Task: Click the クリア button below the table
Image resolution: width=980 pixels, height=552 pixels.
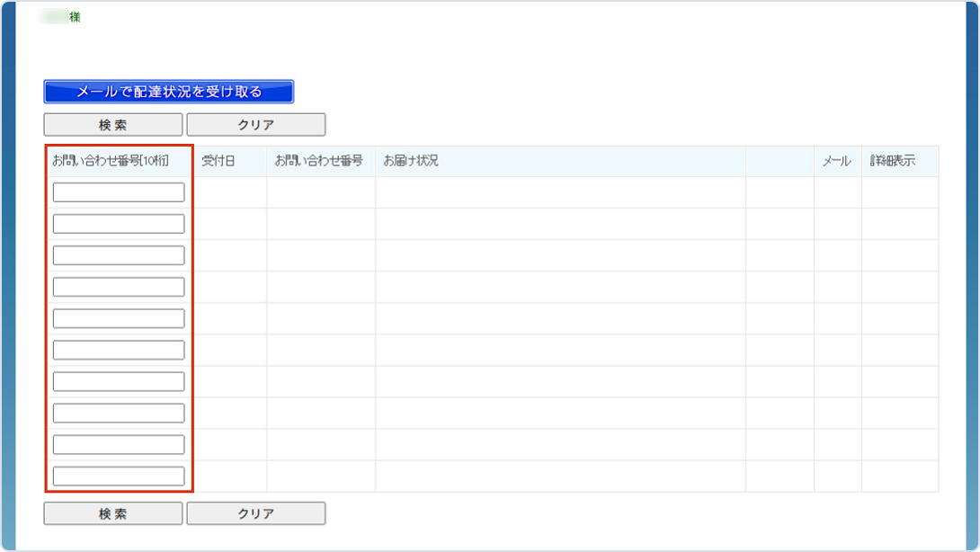Action: click(x=256, y=513)
